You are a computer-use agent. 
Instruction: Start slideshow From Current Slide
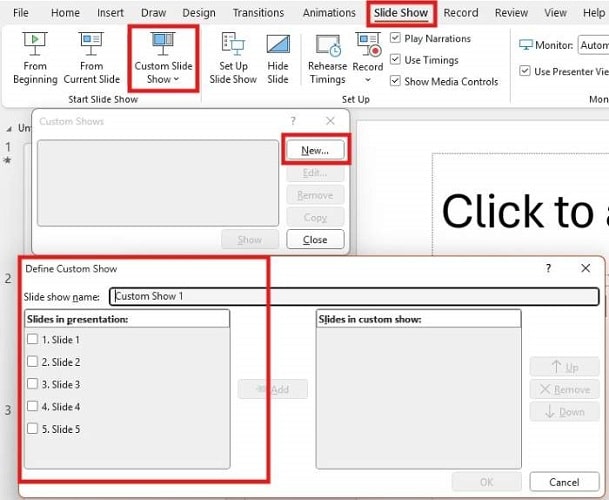pos(91,46)
